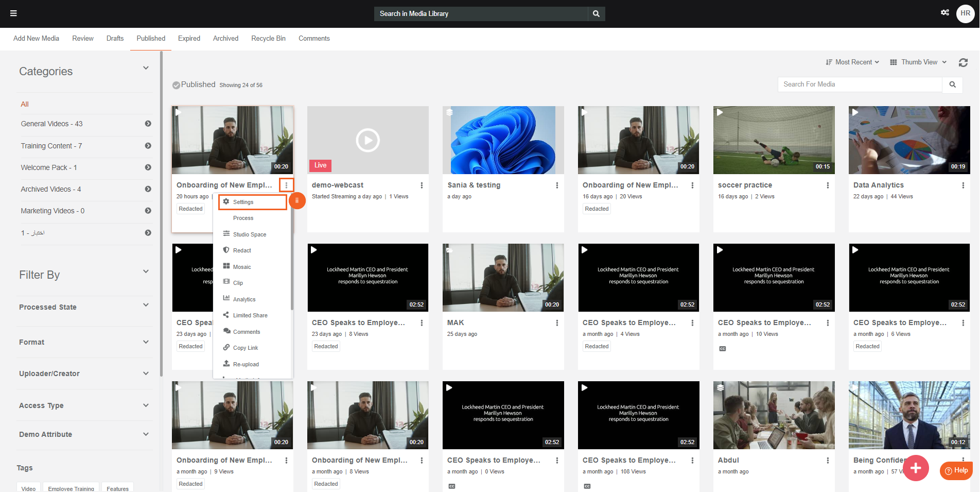This screenshot has height=492, width=980.
Task: Open the Abdul video title
Action: coord(728,461)
